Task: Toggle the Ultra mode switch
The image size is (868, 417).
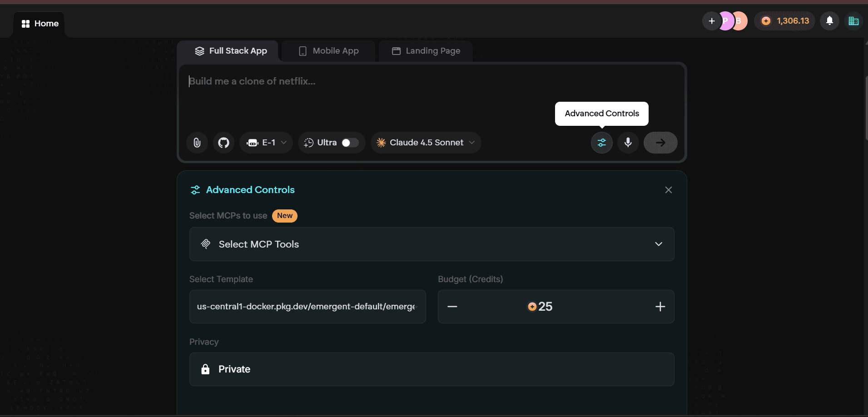Action: click(x=350, y=143)
